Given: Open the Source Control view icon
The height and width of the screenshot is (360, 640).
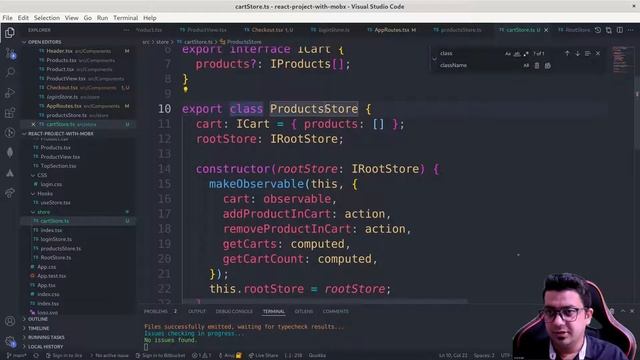Looking at the screenshot, I should pos(10,53).
